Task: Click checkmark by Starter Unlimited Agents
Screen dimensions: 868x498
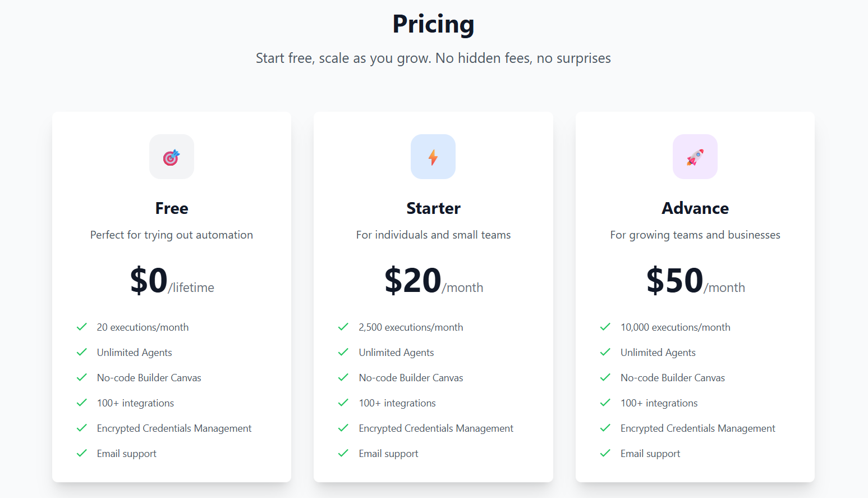Action: pyautogui.click(x=343, y=352)
